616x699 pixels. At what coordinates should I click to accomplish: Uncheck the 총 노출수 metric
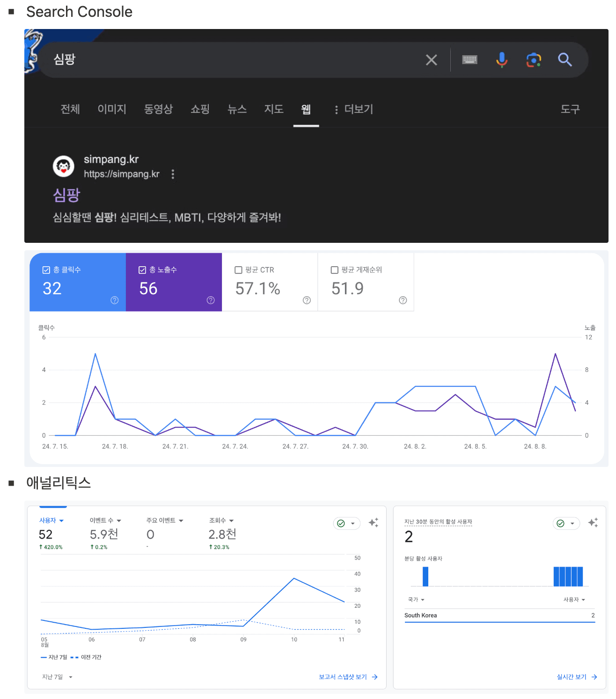(x=142, y=270)
